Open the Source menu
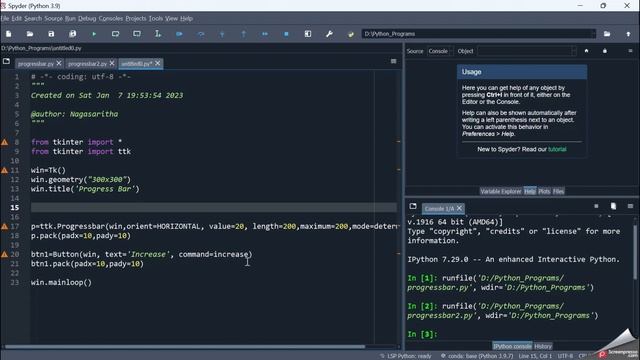This screenshot has width=640, height=360. tap(53, 18)
